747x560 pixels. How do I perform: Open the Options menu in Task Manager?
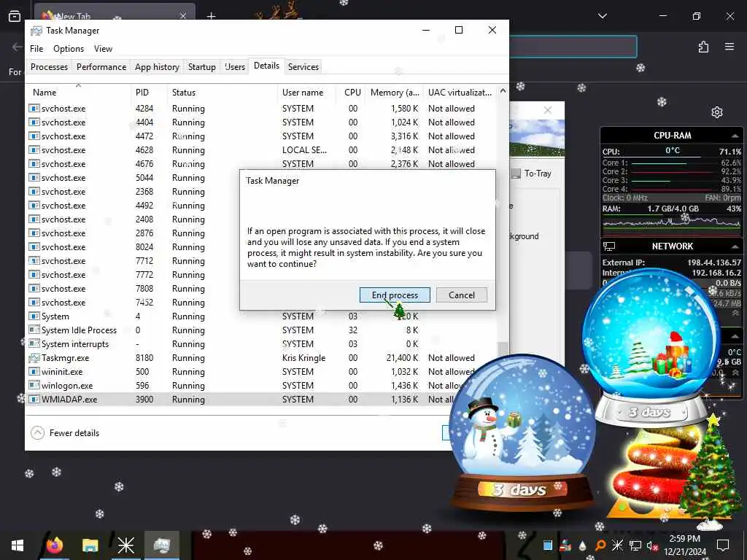[69, 49]
